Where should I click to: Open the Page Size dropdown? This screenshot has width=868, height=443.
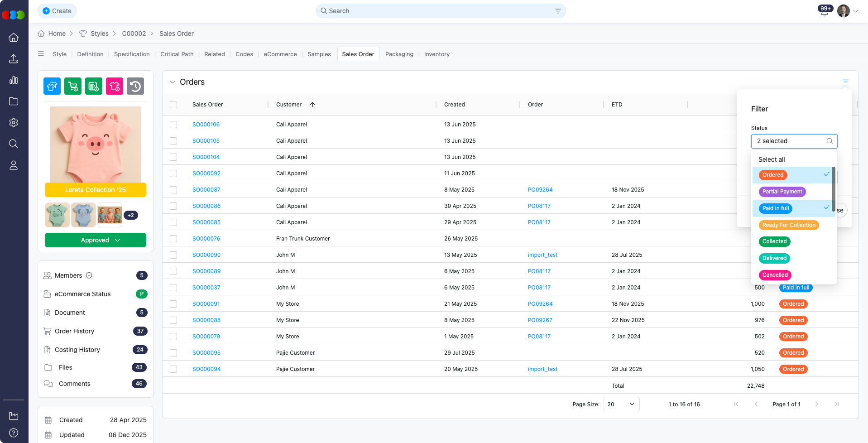tap(621, 404)
